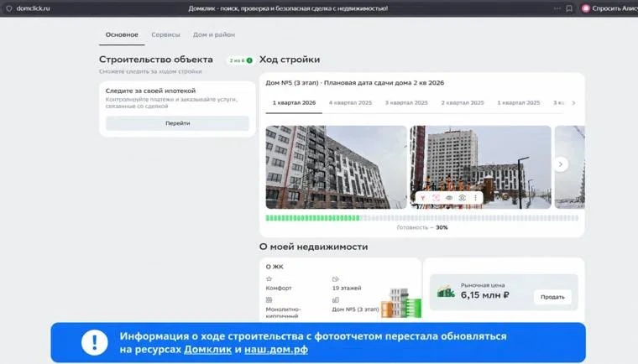
Task: Click the green construction readiness progress bar
Action: click(422, 218)
